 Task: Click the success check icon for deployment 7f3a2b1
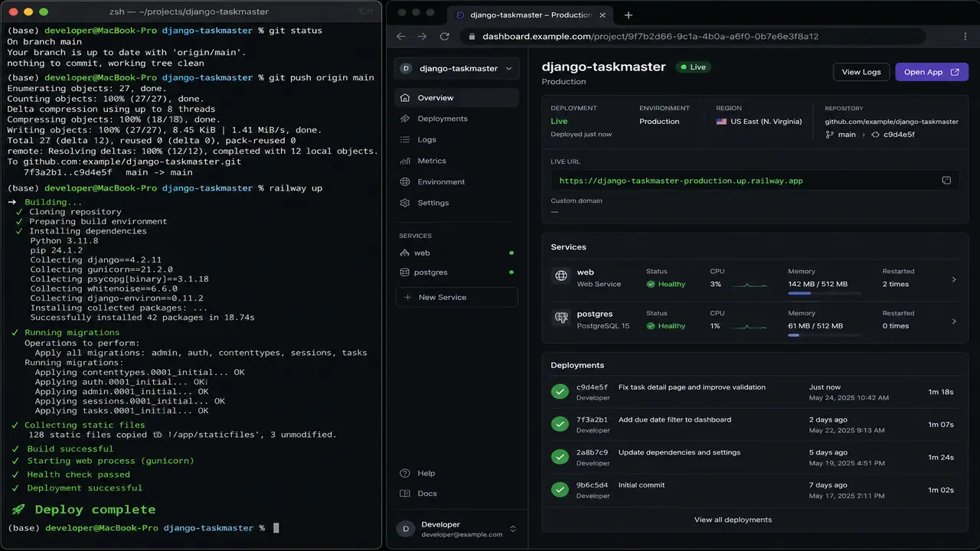pyautogui.click(x=559, y=424)
